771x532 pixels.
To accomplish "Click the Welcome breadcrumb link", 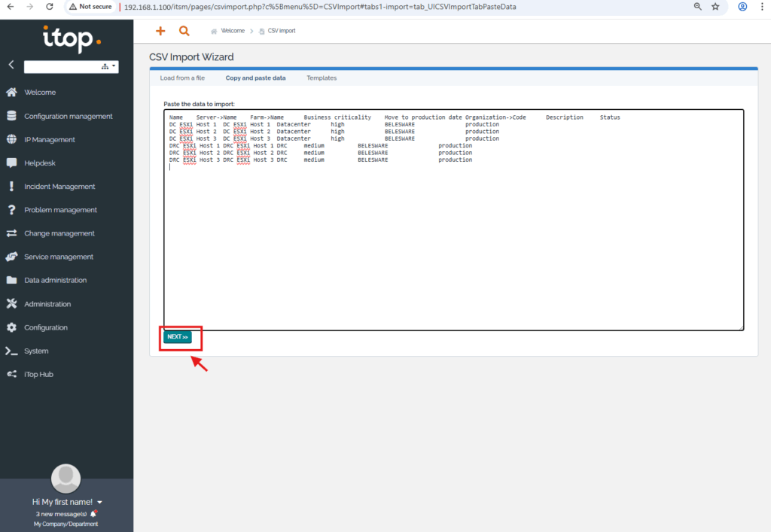I will (232, 31).
